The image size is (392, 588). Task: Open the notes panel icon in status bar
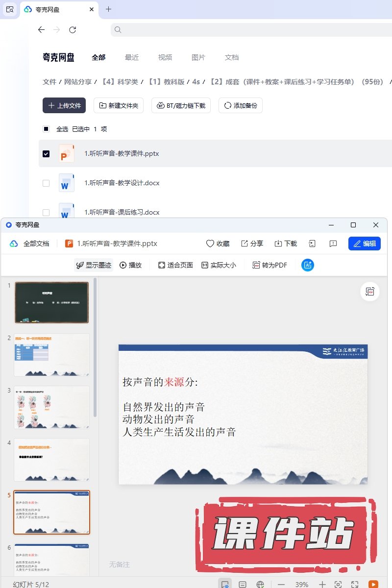point(242,584)
